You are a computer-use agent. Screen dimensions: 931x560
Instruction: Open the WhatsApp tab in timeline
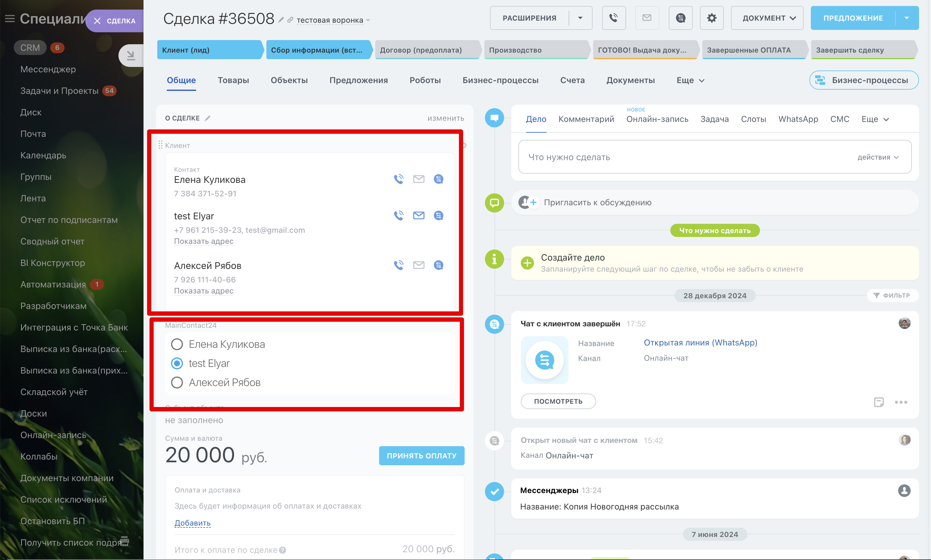[798, 119]
